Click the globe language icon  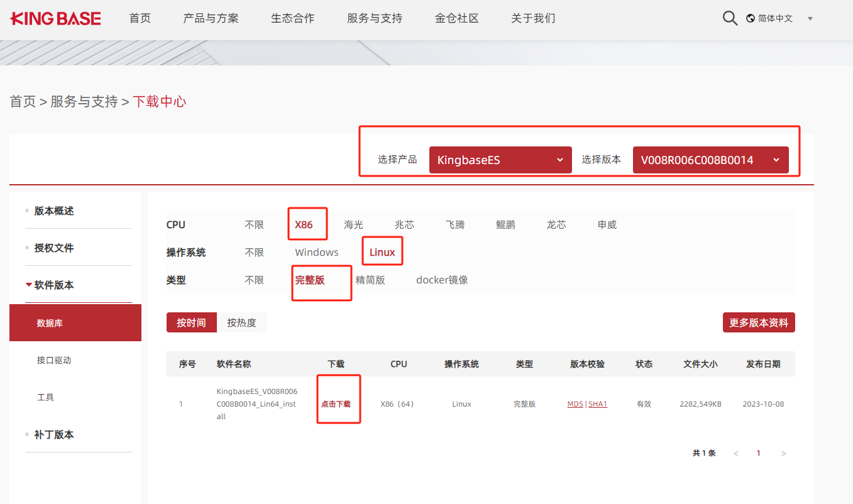751,18
